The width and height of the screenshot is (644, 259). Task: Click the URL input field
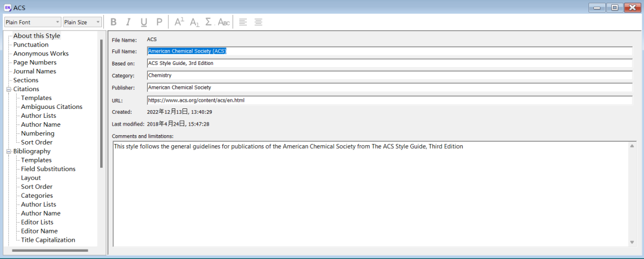click(x=390, y=100)
